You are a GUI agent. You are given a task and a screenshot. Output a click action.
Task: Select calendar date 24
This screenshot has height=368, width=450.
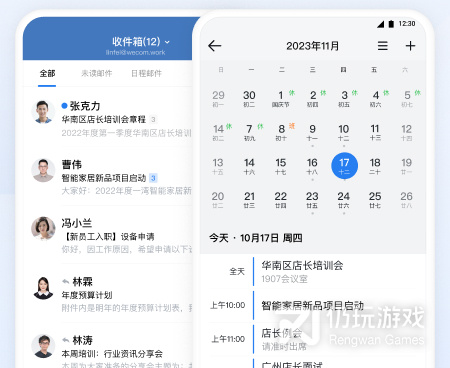click(344, 200)
